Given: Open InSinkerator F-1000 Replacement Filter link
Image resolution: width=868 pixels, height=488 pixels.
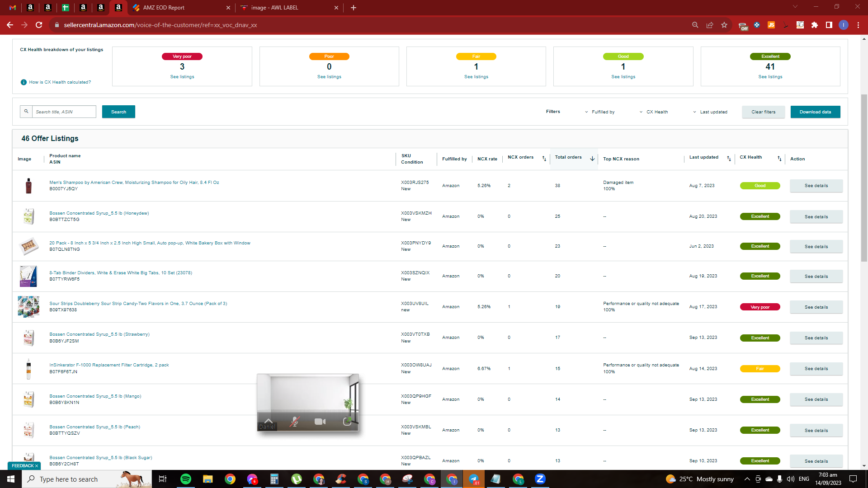Looking at the screenshot, I should 109,365.
